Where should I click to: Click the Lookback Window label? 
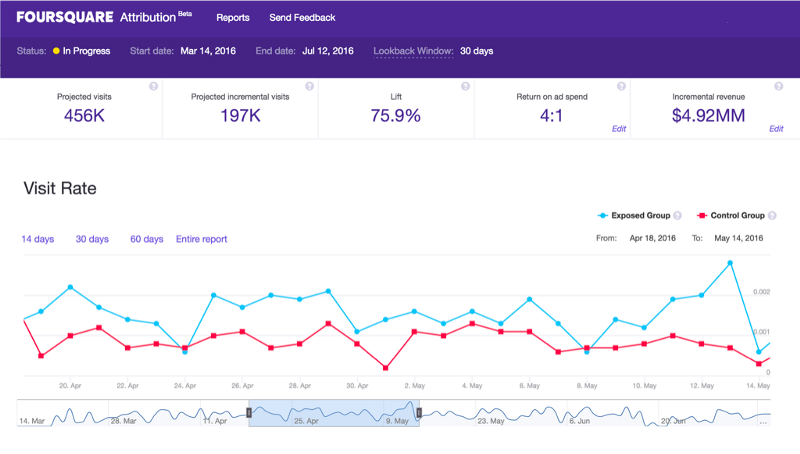coord(413,51)
